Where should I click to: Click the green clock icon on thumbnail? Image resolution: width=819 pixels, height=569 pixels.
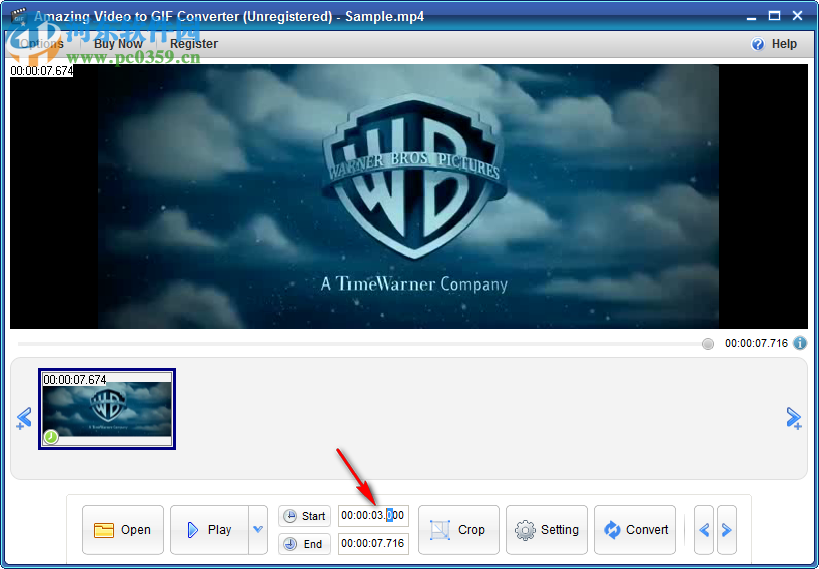(51, 437)
